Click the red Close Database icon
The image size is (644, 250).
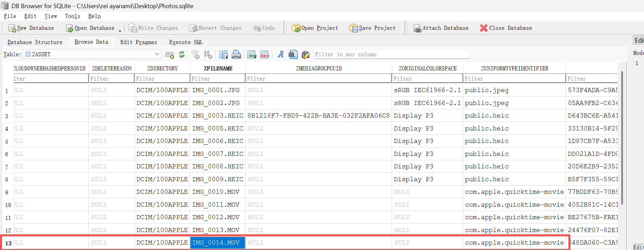(x=484, y=28)
